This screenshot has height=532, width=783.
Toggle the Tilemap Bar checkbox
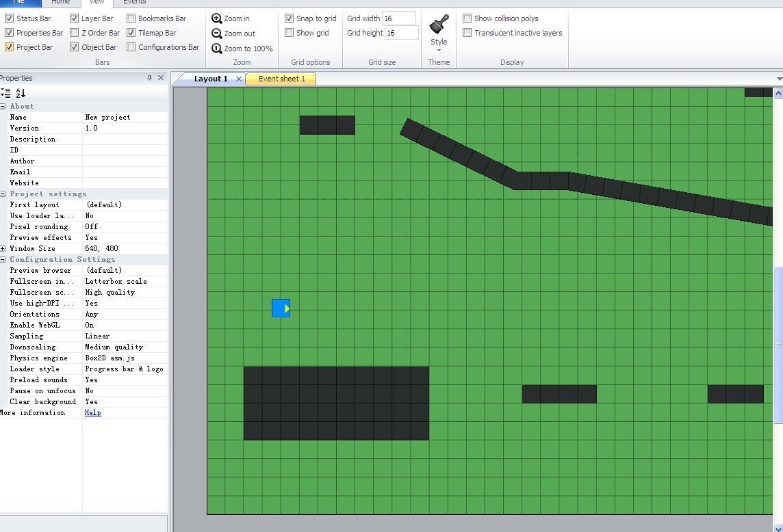(x=131, y=33)
